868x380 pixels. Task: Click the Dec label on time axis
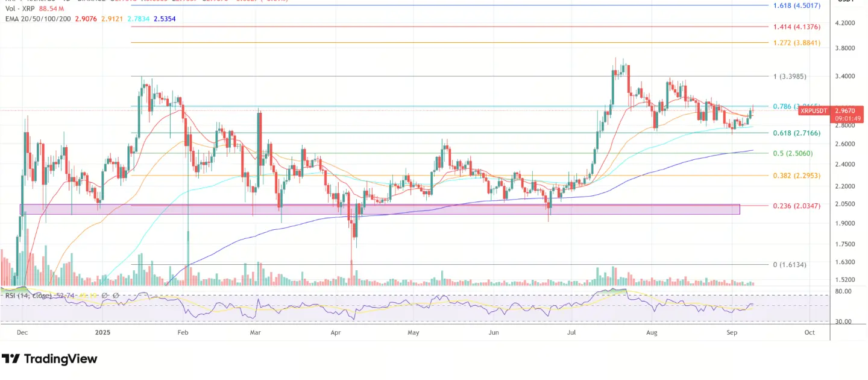(x=22, y=332)
